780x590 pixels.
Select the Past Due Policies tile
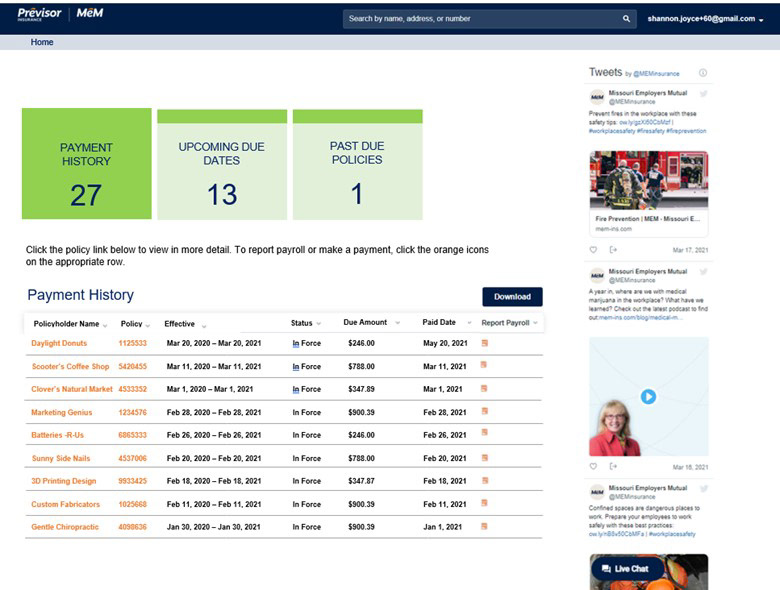358,165
